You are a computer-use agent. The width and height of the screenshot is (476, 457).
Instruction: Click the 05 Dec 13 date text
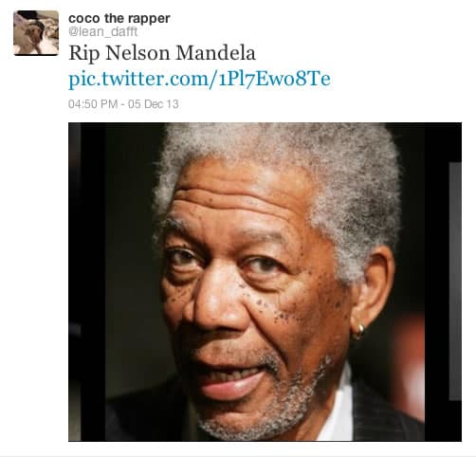(x=154, y=104)
